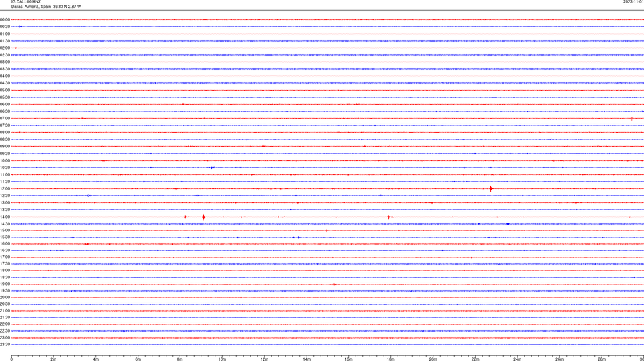The image size is (644, 362).
Task: Click the 22m tick label on the axis
Action: coord(475,359)
